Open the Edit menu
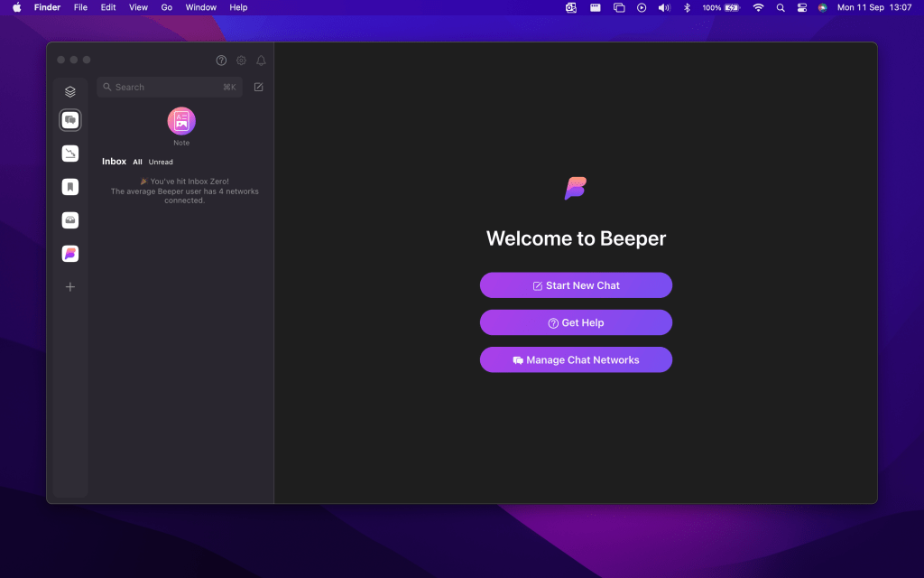This screenshot has width=924, height=578. coord(108,7)
